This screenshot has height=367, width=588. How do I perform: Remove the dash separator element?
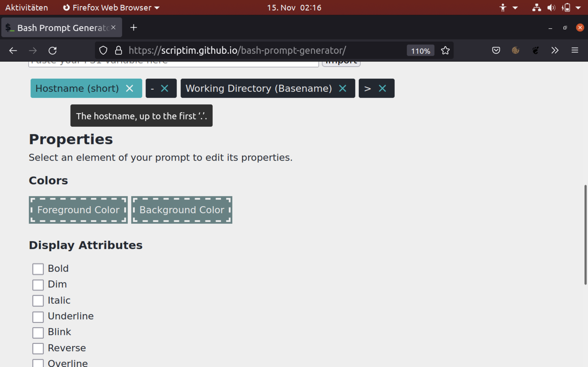coord(165,88)
